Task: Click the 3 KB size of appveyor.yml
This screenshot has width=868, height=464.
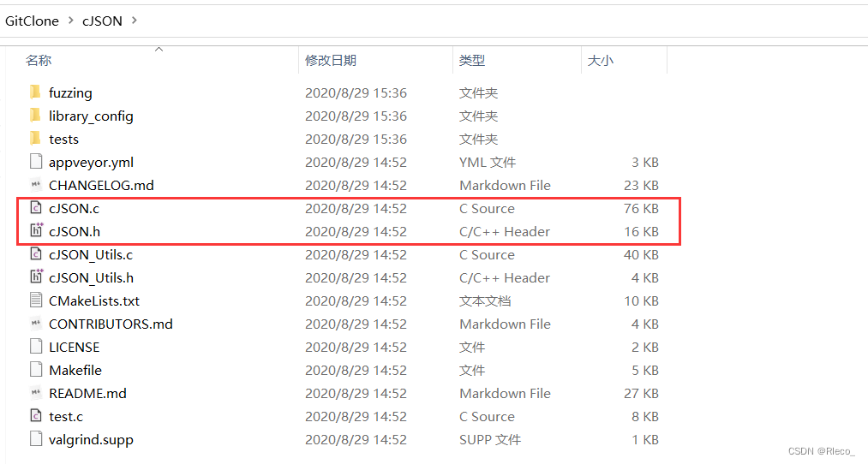Action: click(x=645, y=163)
